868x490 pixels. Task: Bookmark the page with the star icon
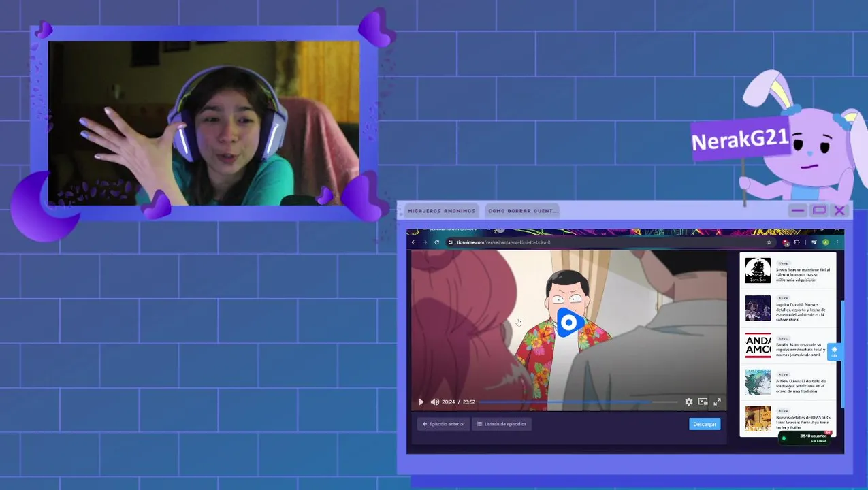[769, 242]
